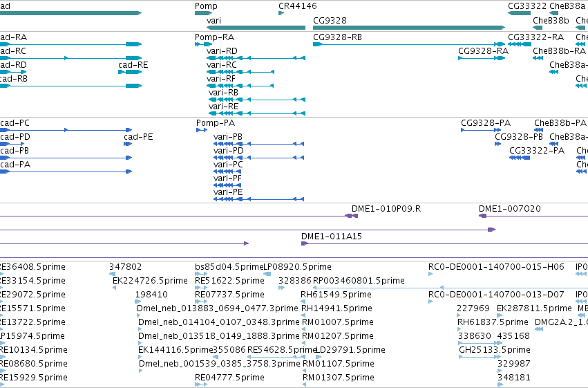The image size is (588, 388).
Task: Select the cad-PE protein label
Action: tap(138, 137)
